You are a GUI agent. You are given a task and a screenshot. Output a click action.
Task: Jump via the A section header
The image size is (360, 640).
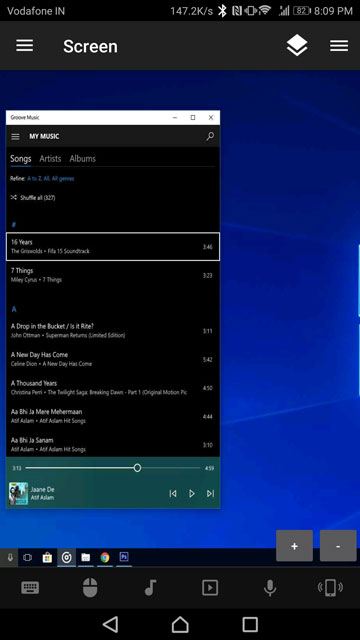(14, 309)
